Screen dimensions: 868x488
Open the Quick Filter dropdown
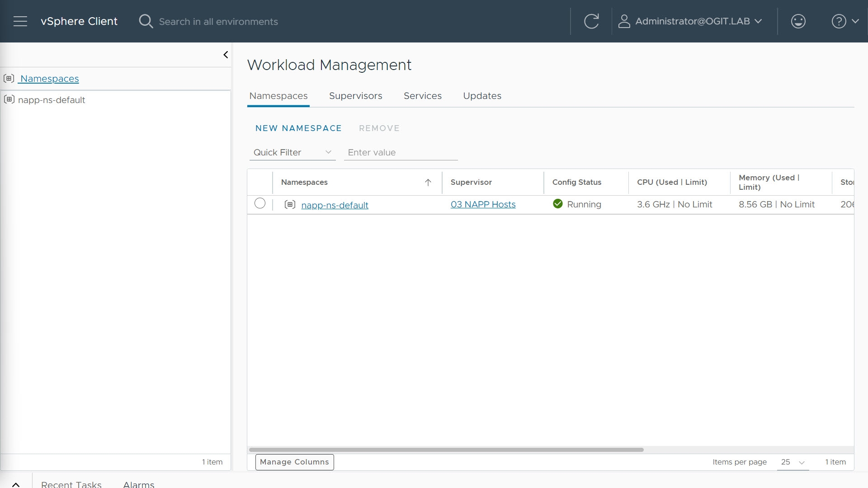pos(292,152)
